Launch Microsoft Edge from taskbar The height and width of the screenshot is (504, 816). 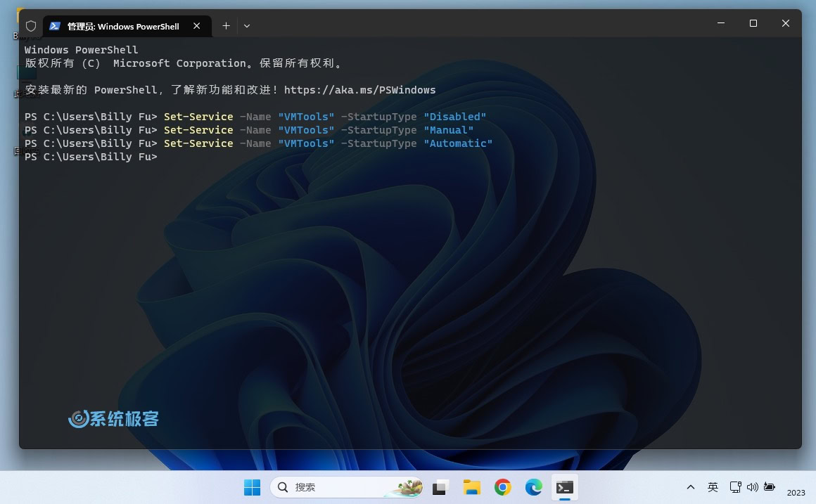point(533,487)
